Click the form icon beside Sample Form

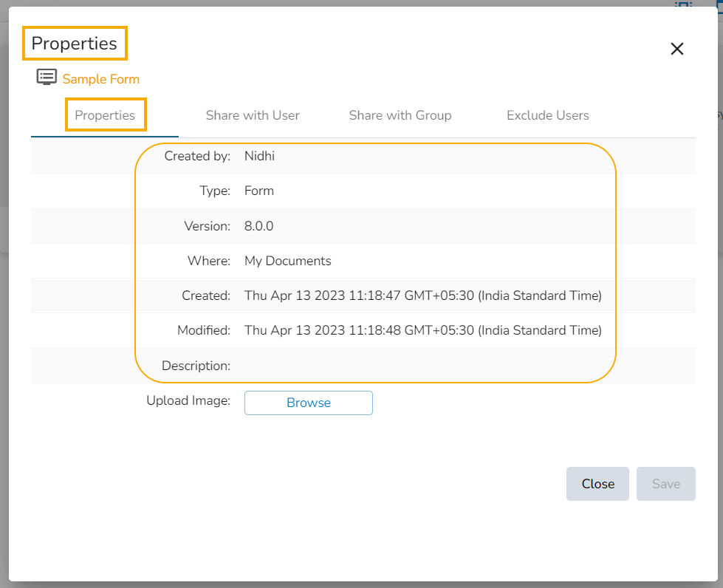pos(47,78)
